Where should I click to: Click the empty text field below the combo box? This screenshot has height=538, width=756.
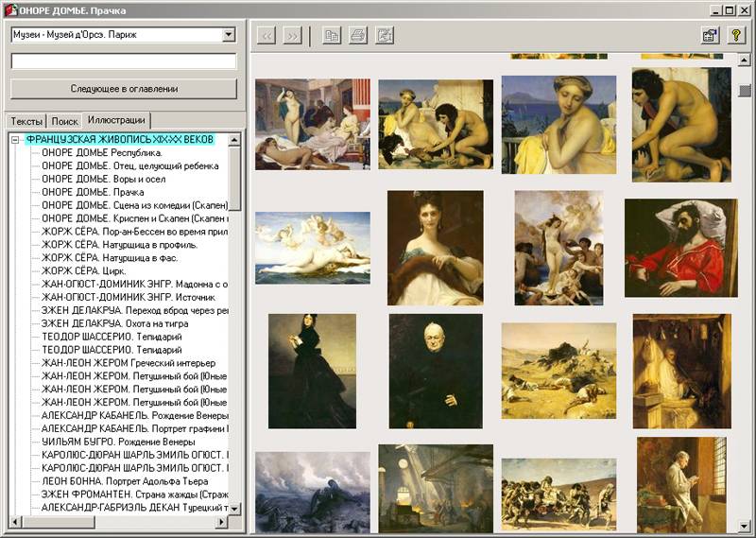point(124,61)
